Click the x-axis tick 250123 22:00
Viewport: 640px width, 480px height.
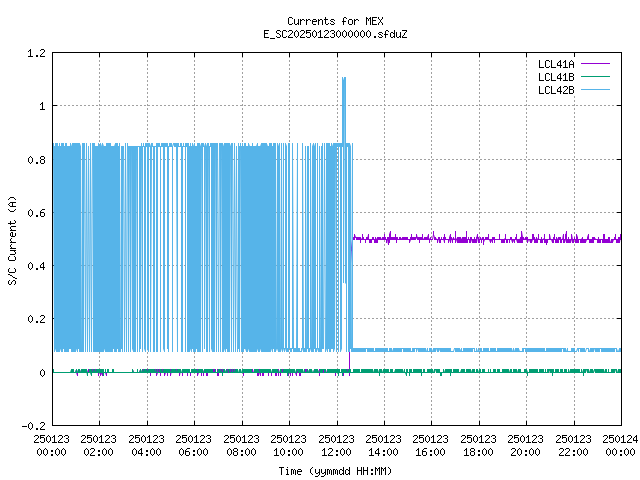coord(574,445)
